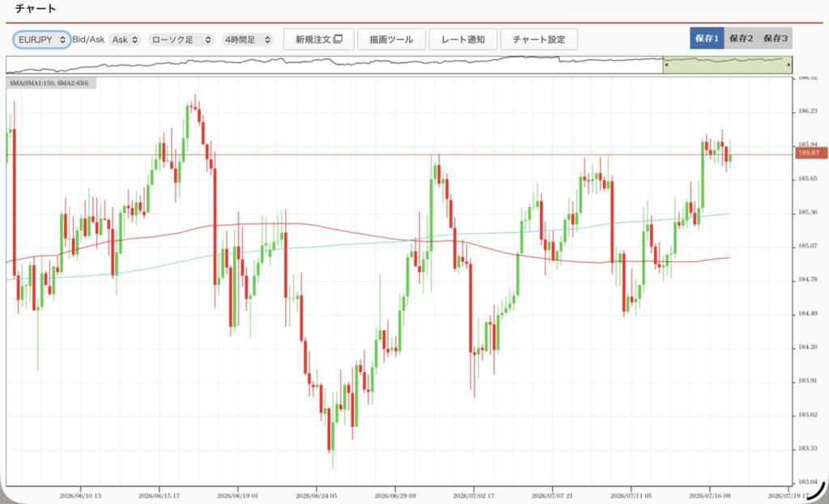Change the Bid/Ask selector from Ask
The width and height of the screenshot is (829, 504).
(x=125, y=40)
